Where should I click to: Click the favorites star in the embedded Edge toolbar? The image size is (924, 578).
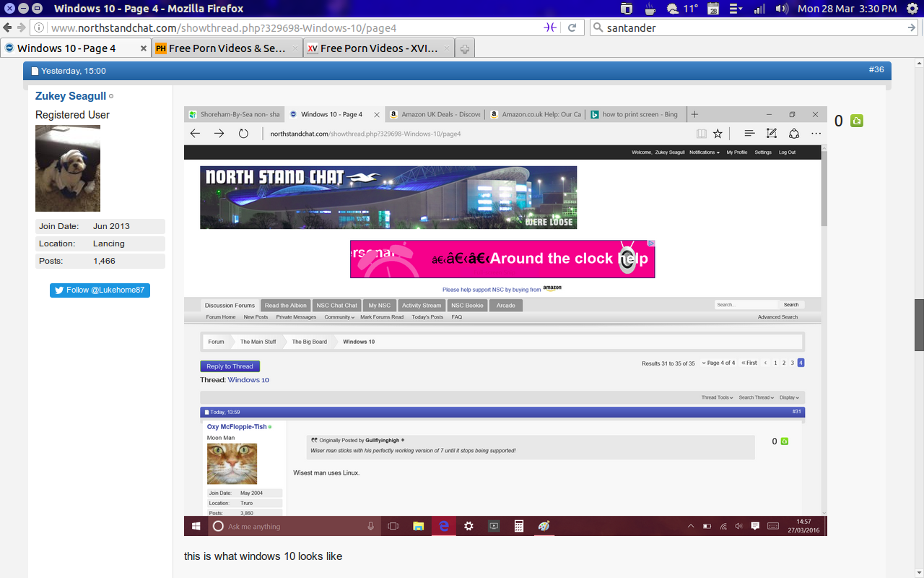(718, 134)
